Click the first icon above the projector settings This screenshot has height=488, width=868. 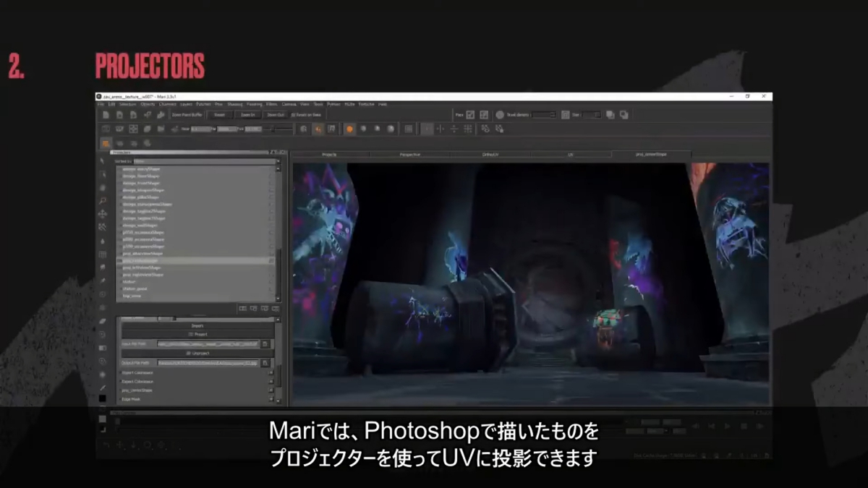[x=242, y=309]
